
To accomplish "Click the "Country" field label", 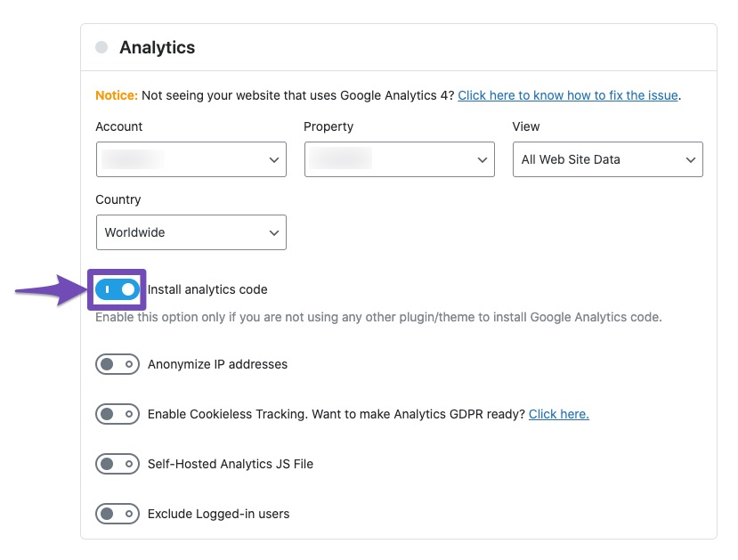I will click(x=118, y=199).
